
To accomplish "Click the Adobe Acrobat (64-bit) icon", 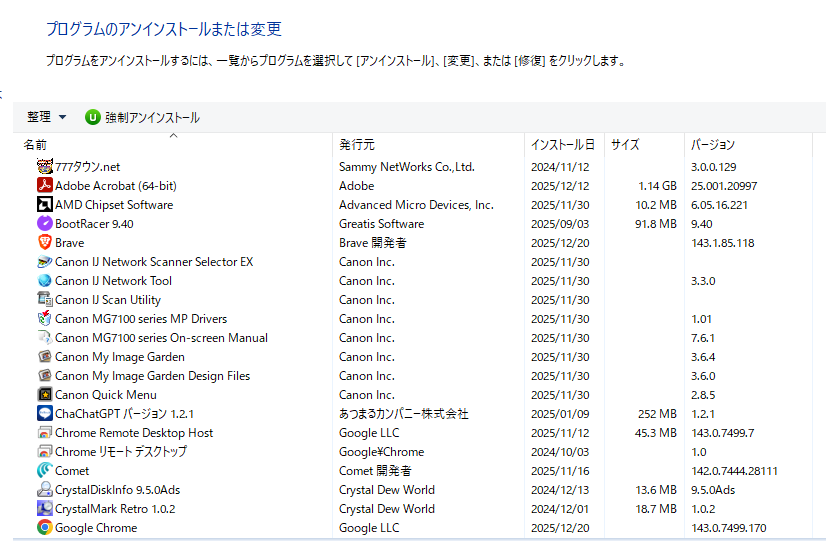I will tap(45, 186).
